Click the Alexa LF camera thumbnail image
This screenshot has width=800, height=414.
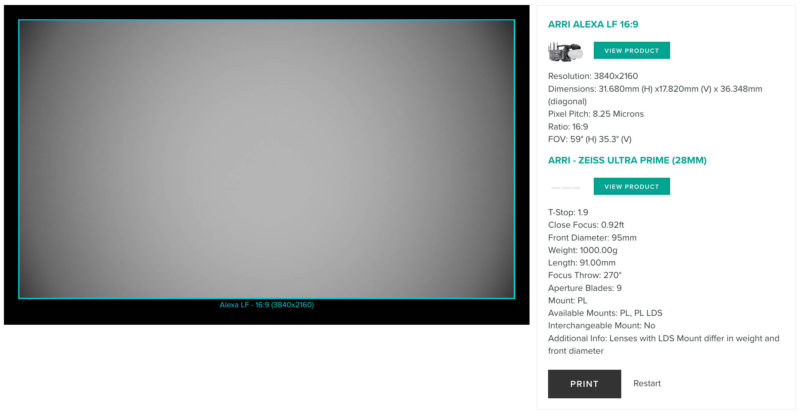pyautogui.click(x=565, y=52)
